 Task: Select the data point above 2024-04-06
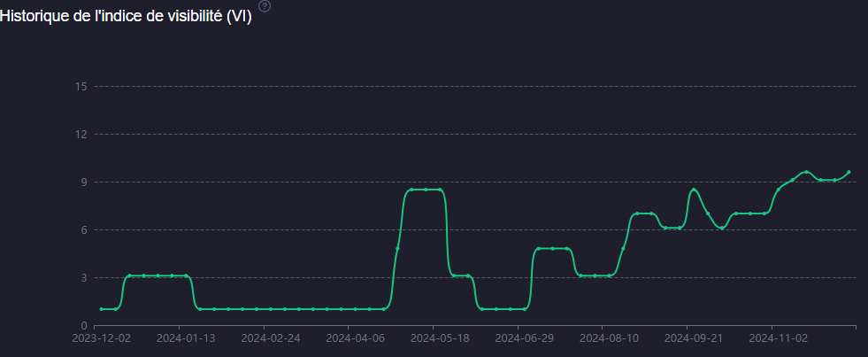pos(355,309)
